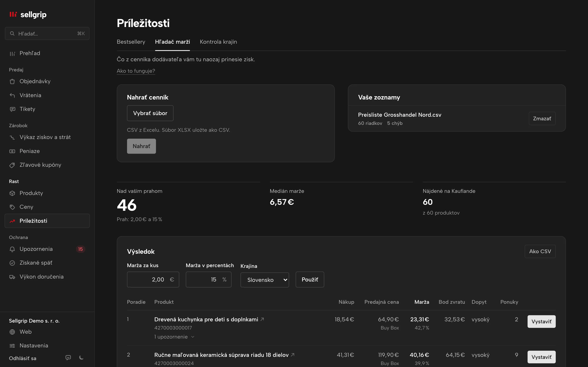The width and height of the screenshot is (588, 367).
Task: Open the Ako to funguje? link
Action: (x=136, y=71)
